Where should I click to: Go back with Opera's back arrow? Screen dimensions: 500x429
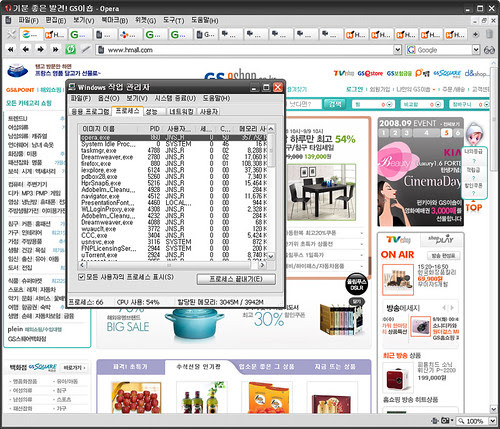pyautogui.click(x=26, y=50)
